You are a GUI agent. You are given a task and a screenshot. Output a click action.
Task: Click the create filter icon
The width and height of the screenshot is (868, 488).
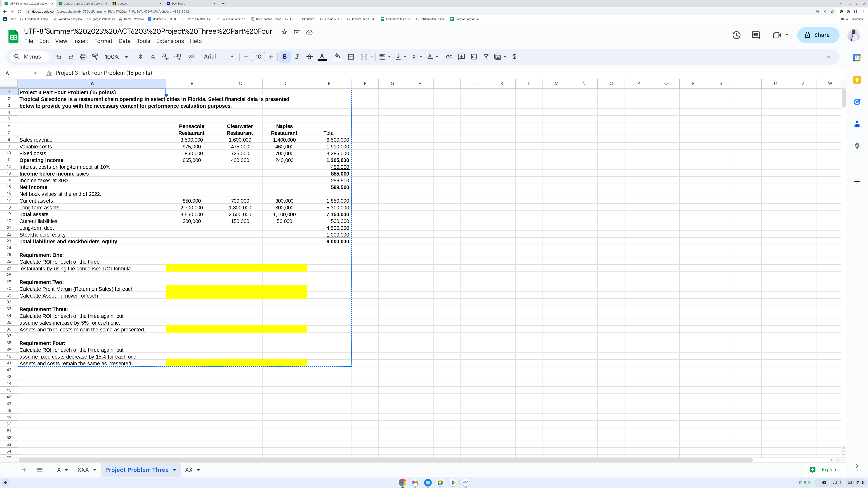coord(486,57)
